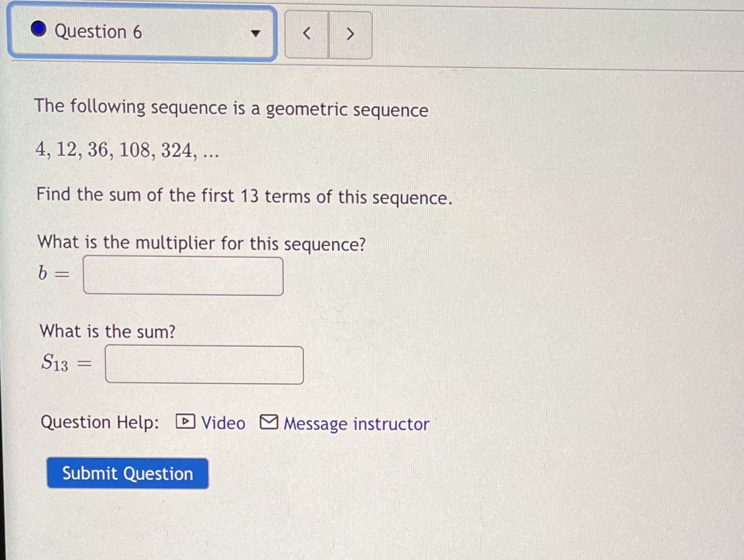Open the Message instructor link
Viewport: 744px width, 560px height.
pos(355,424)
